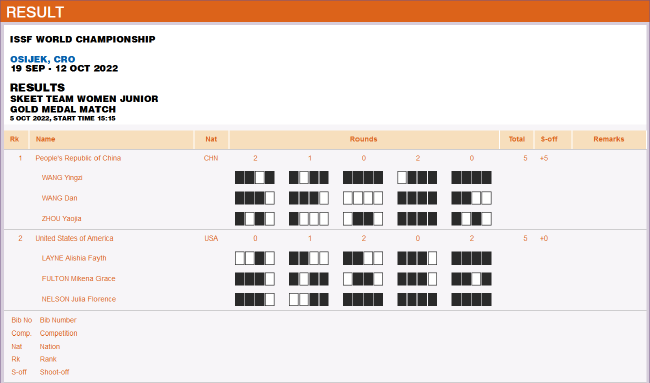Viewport: 650px width, 383px height.
Task: Click the +5 shoot-off result for China
Action: coord(544,158)
